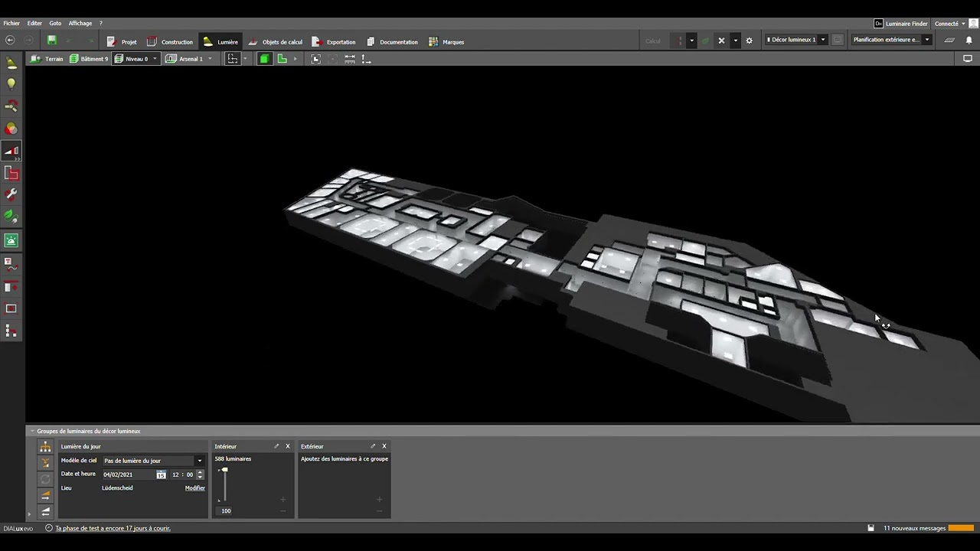
Task: Click the vertical axis measure icon
Action: 366,59
